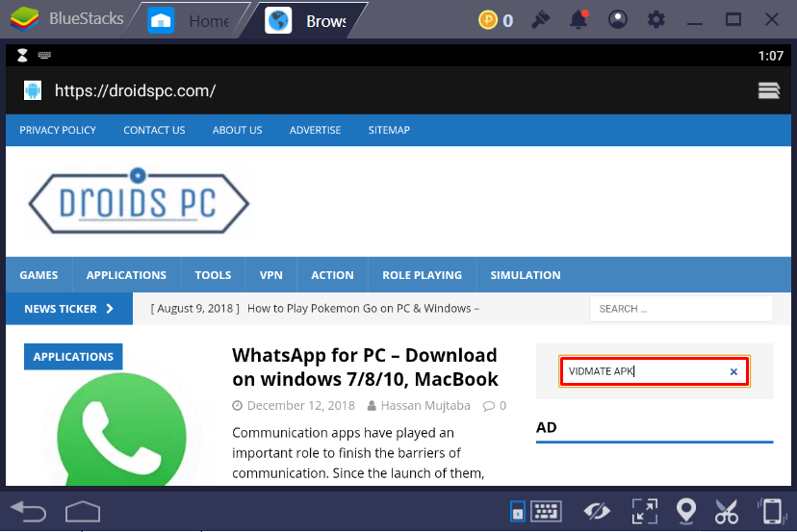Toggle the eye visibility icon

[x=597, y=510]
